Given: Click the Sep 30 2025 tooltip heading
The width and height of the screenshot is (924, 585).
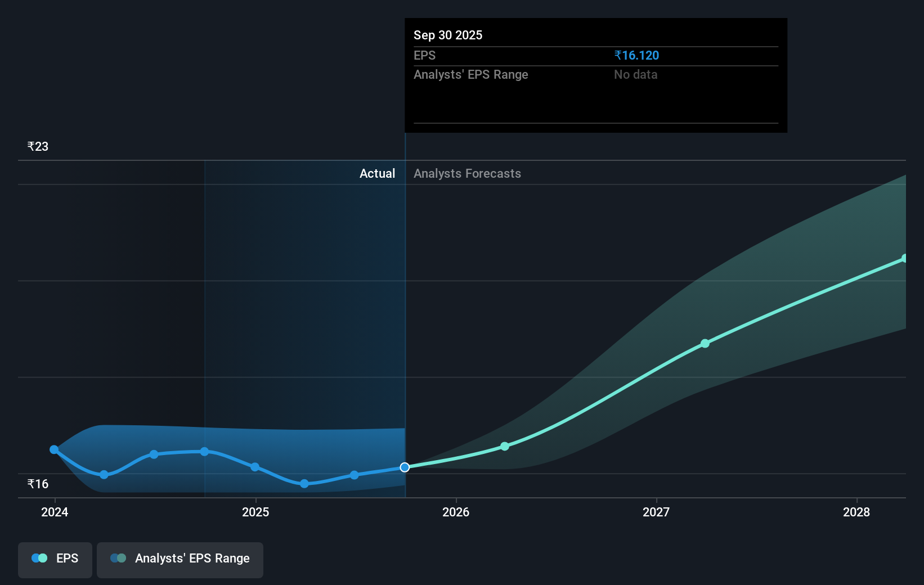Looking at the screenshot, I should [x=448, y=35].
